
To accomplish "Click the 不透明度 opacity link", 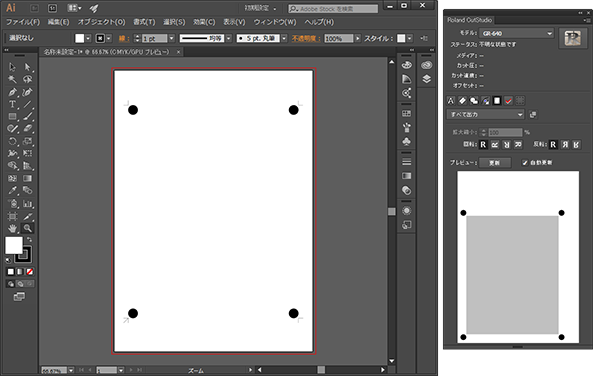I will coord(306,38).
